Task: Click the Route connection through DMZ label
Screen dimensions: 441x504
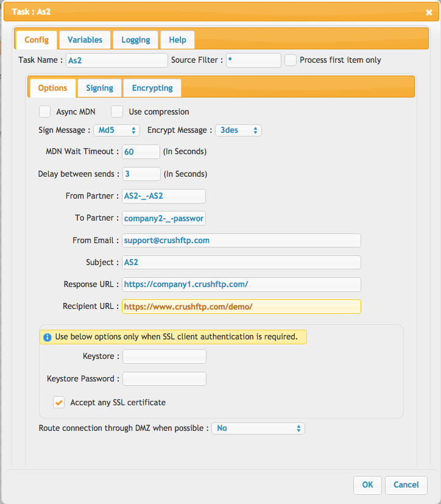Action: (124, 428)
